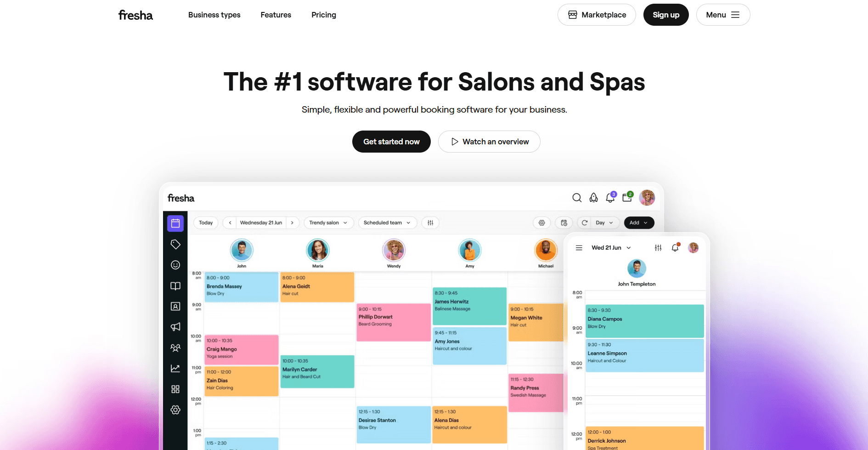Screen dimensions: 868x450
Task: Click the mobile view filter sliders icon
Action: pos(658,248)
